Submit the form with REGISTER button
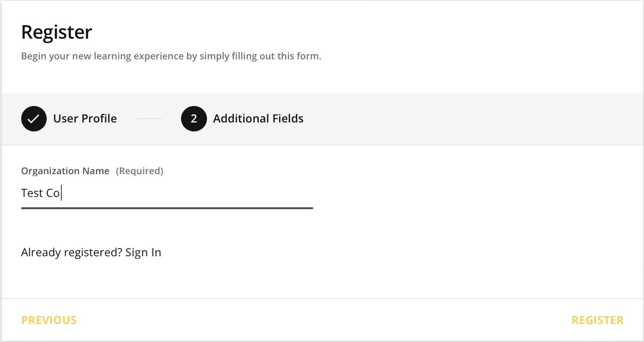Screen dimensions: 644x342 [x=597, y=320]
